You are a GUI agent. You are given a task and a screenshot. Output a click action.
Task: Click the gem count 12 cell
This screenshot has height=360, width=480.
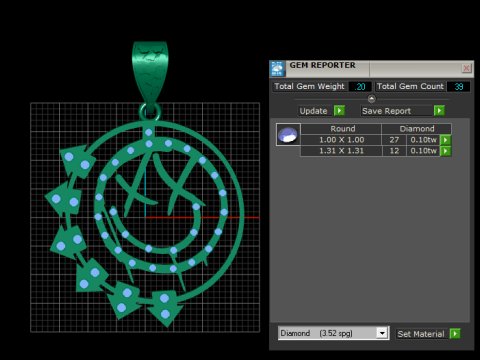click(394, 151)
